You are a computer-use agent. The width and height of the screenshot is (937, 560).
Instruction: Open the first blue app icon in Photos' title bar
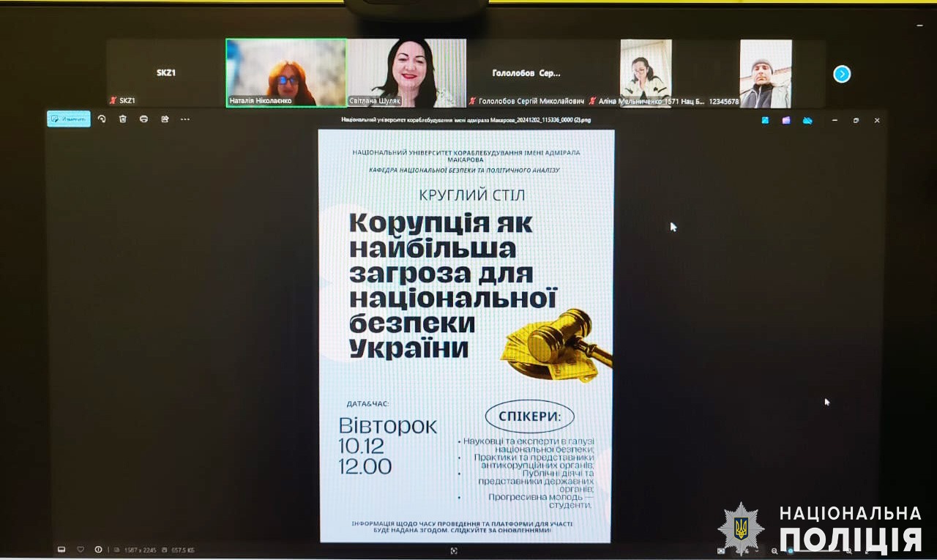pyautogui.click(x=765, y=120)
